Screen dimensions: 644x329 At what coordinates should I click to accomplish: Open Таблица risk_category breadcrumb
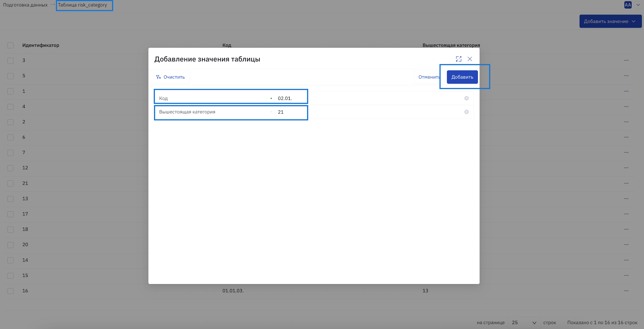[x=83, y=5]
